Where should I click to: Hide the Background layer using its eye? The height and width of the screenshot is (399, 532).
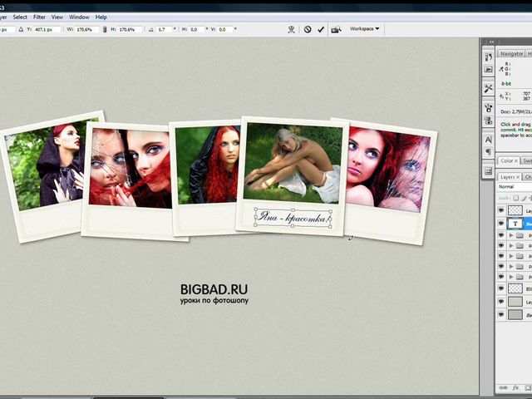coord(501,314)
